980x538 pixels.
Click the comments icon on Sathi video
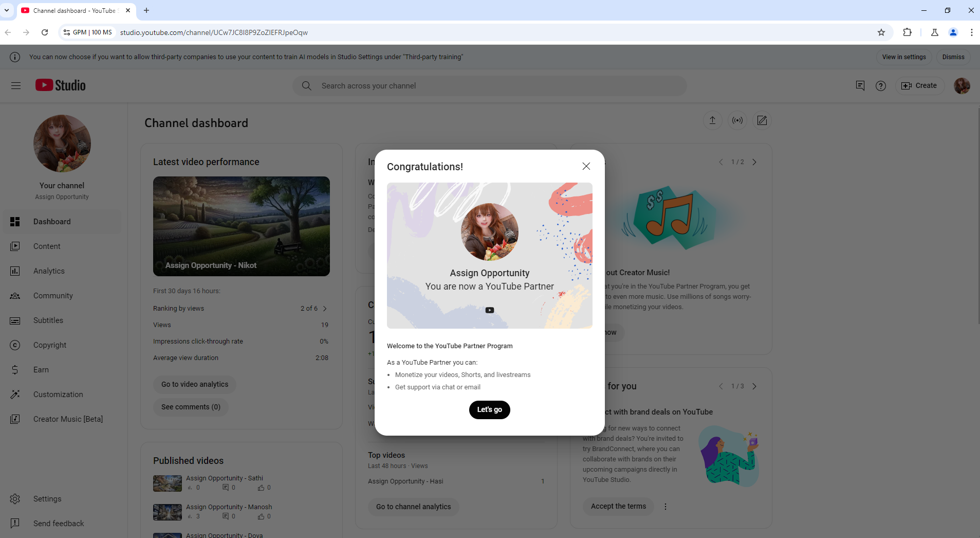[225, 488]
